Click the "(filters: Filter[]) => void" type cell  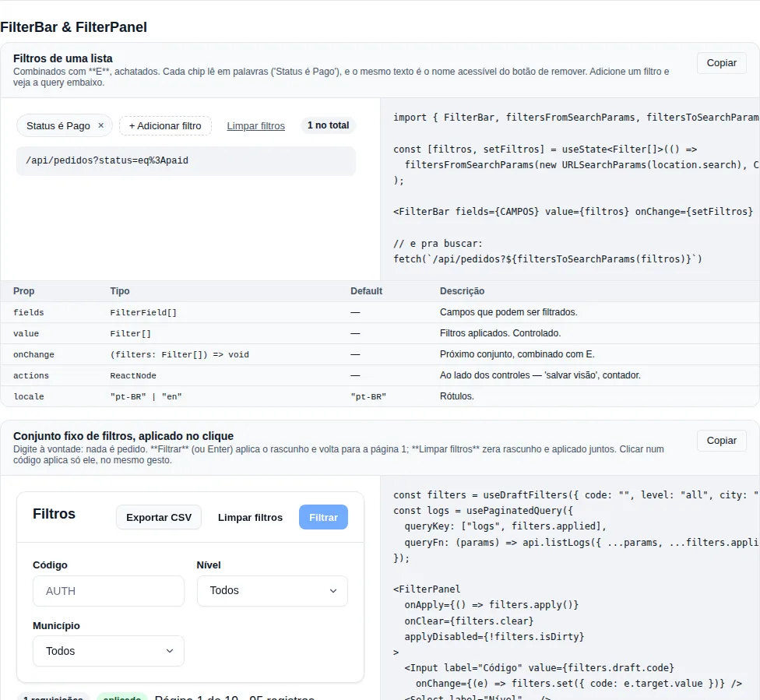[179, 354]
